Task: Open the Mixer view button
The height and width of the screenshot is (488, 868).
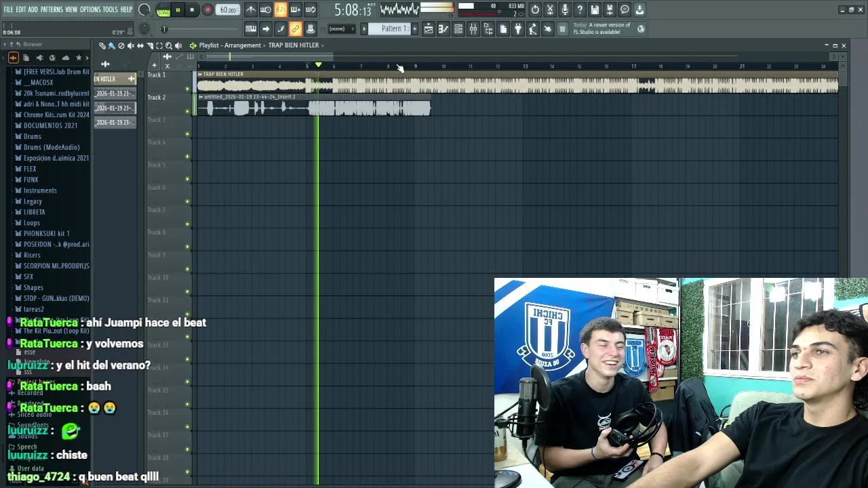Action: (x=473, y=28)
